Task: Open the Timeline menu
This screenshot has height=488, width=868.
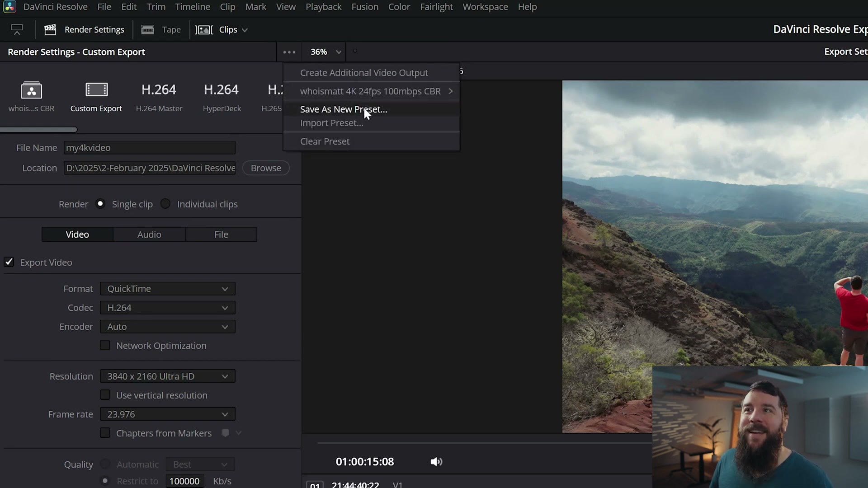Action: click(193, 7)
